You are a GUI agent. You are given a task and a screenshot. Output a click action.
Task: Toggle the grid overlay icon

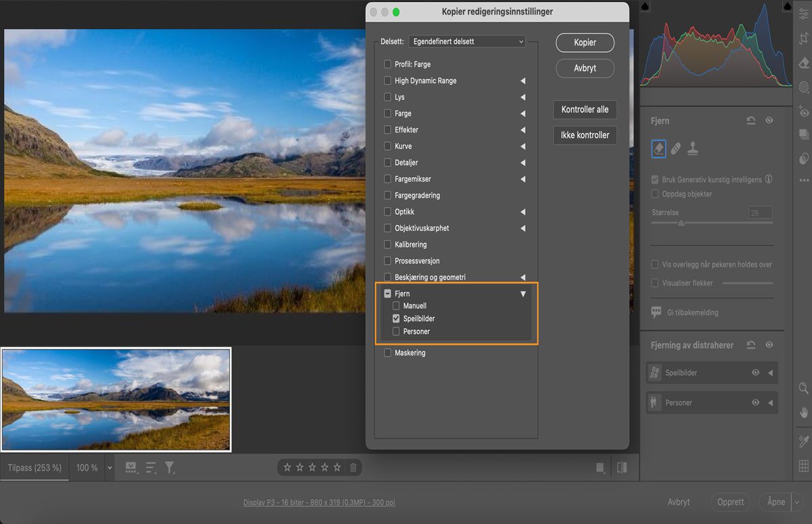804,465
